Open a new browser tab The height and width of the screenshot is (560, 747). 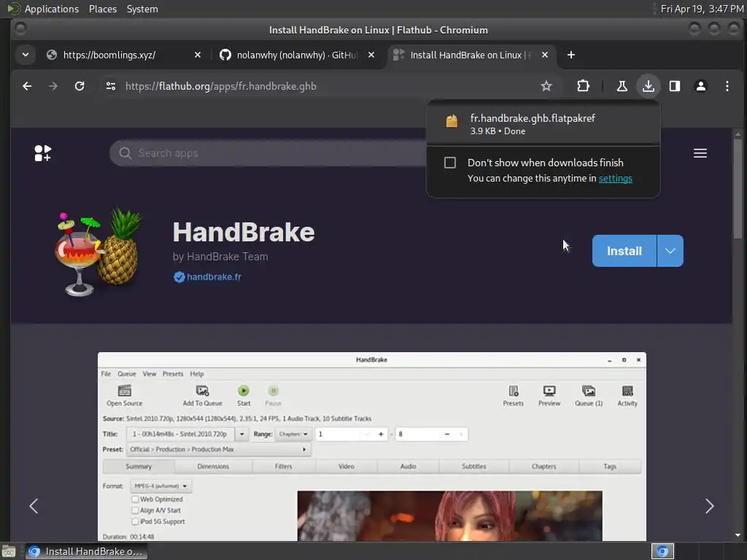(x=570, y=55)
